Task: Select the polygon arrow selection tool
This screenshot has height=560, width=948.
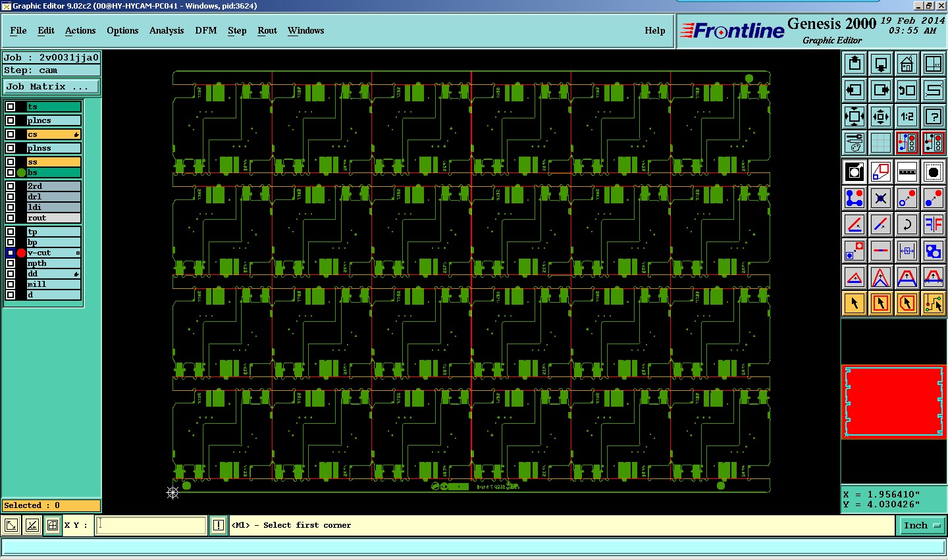Action: 907,303
